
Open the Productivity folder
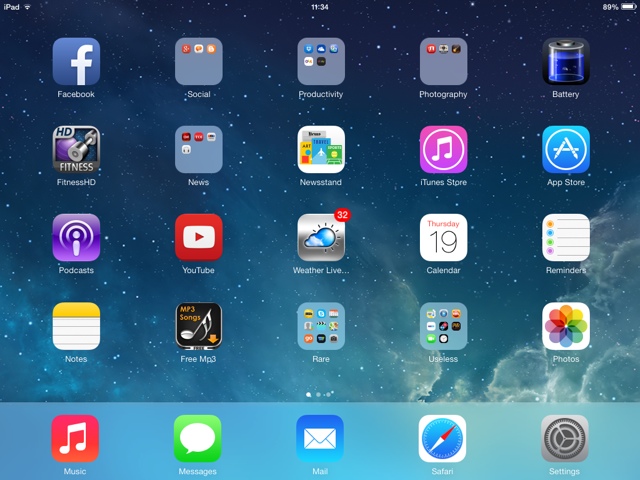pos(321,62)
